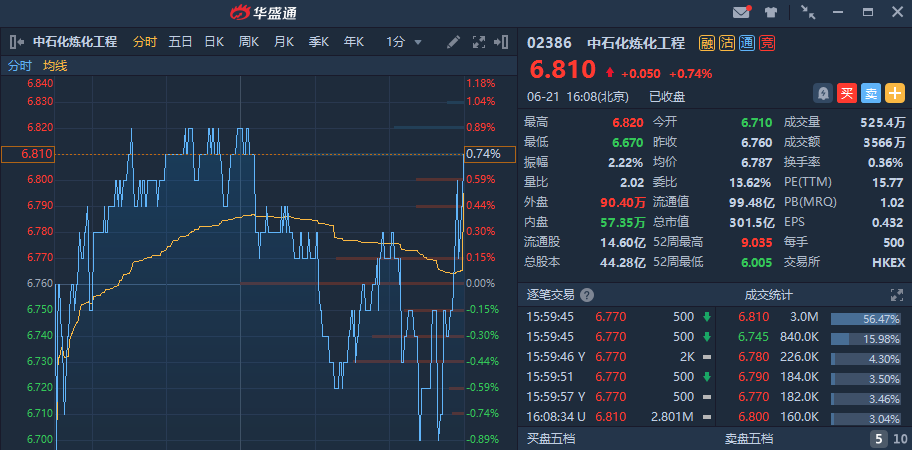Click the alert bell icon

coord(823,93)
